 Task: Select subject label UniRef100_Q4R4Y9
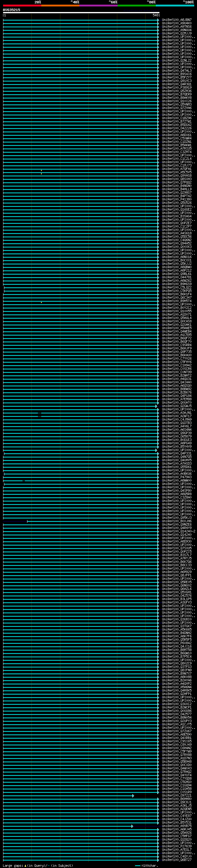click(x=176, y=528)
